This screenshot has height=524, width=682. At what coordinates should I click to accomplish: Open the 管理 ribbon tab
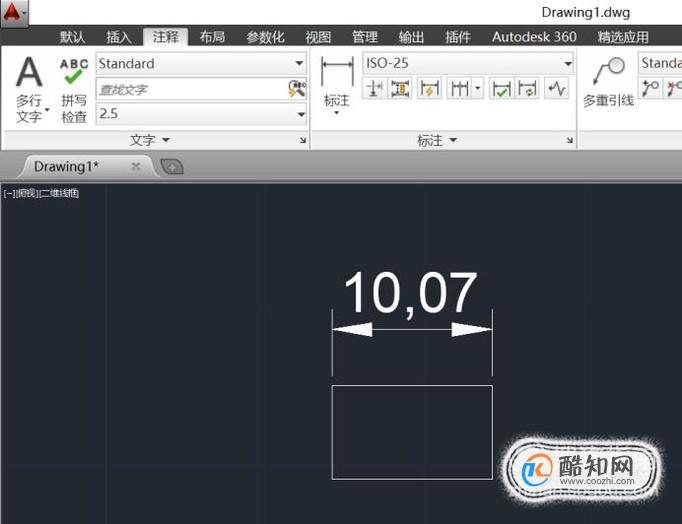[364, 37]
